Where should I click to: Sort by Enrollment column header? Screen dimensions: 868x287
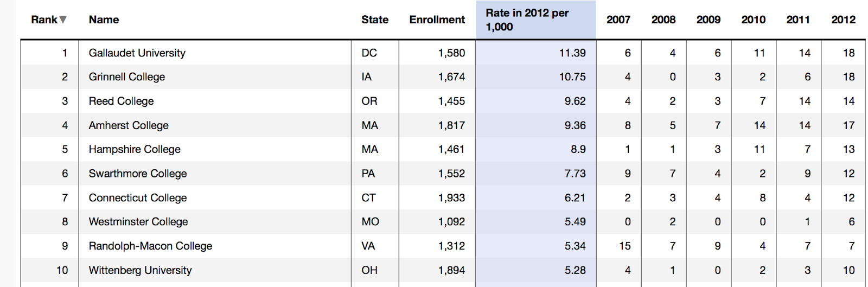(437, 20)
